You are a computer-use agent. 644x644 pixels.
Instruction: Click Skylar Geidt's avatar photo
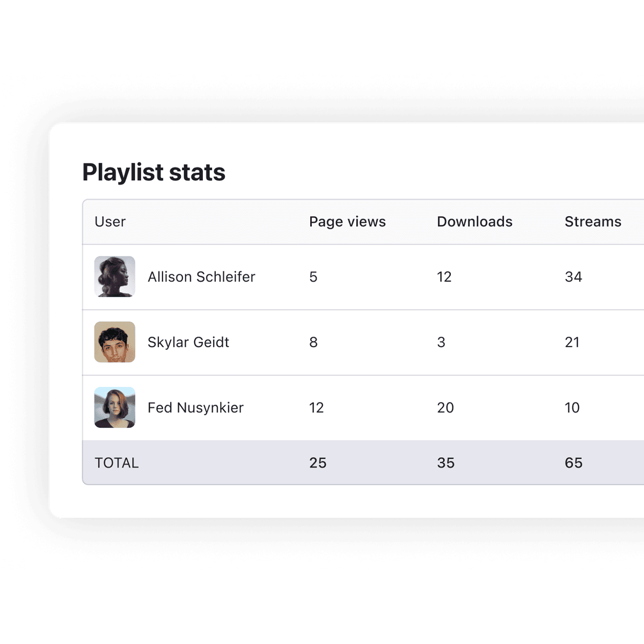[x=115, y=342]
